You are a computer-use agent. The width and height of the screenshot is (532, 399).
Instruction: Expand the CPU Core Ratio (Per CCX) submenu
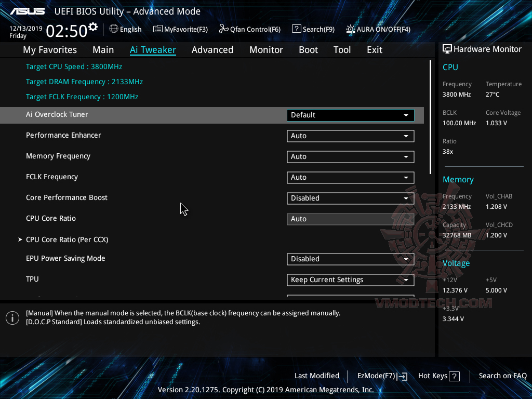67,240
